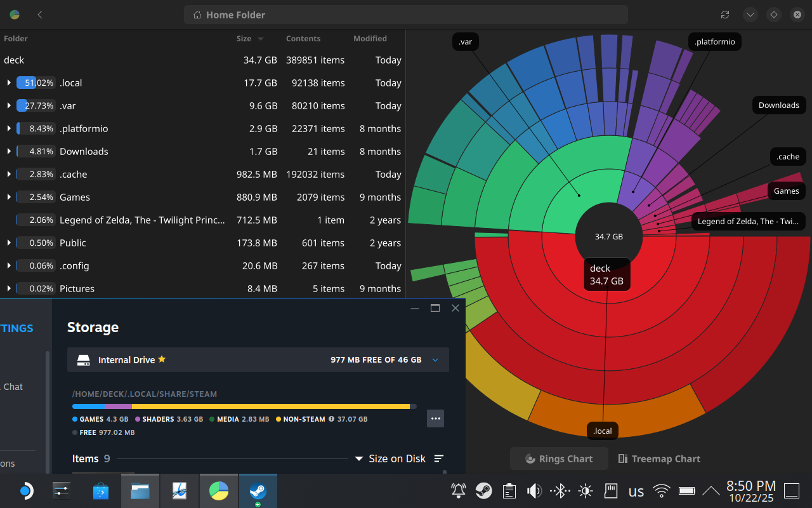Open the Internal Drive dropdown
Image resolution: width=812 pixels, height=508 pixels.
[435, 360]
